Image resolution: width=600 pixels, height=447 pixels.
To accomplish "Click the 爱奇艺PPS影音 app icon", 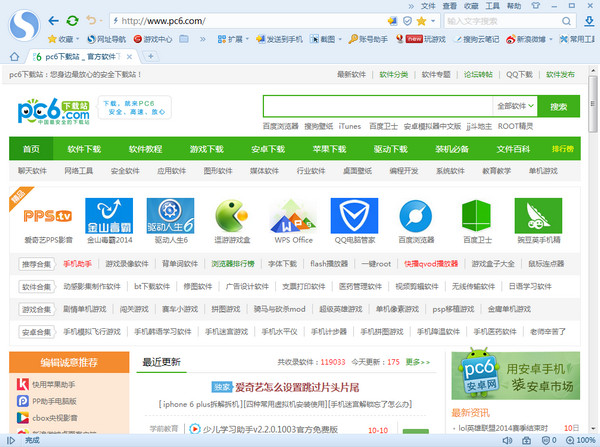I will [48, 216].
